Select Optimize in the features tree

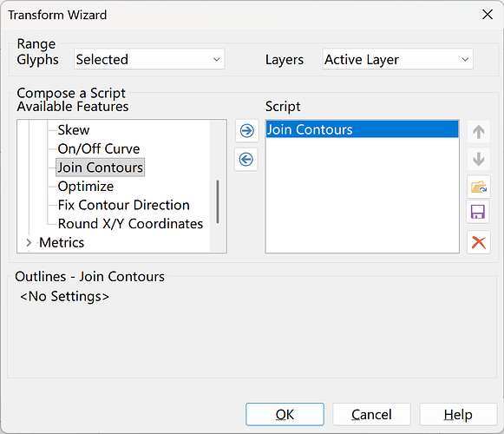[86, 187]
